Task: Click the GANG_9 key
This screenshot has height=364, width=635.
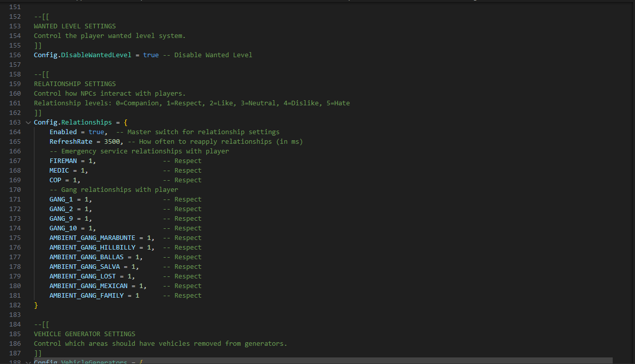Action: [61, 219]
